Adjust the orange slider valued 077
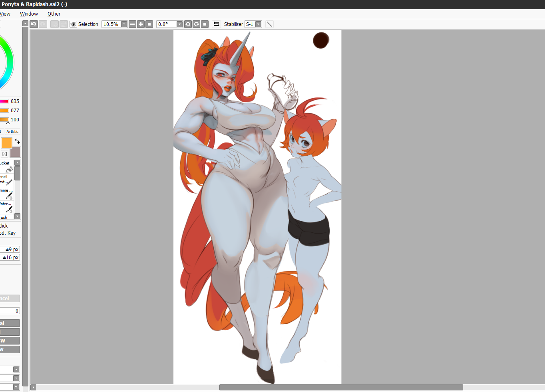 pos(4,110)
